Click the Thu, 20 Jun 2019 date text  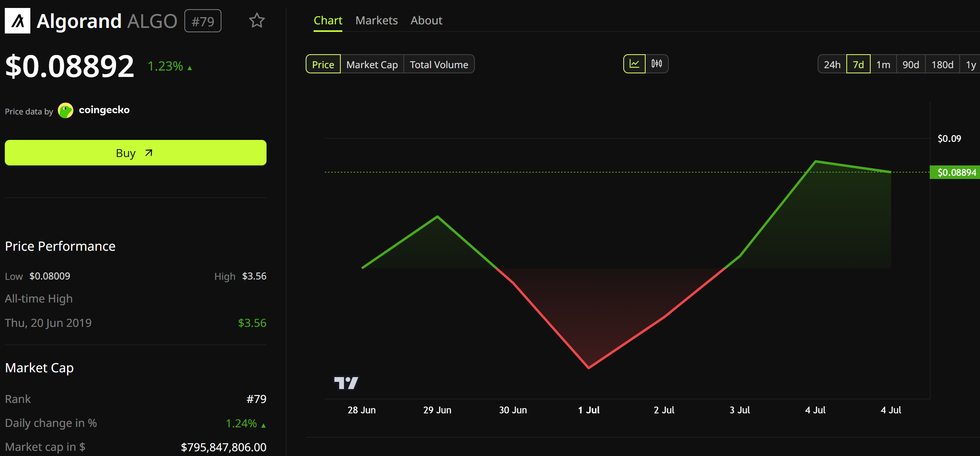(48, 322)
